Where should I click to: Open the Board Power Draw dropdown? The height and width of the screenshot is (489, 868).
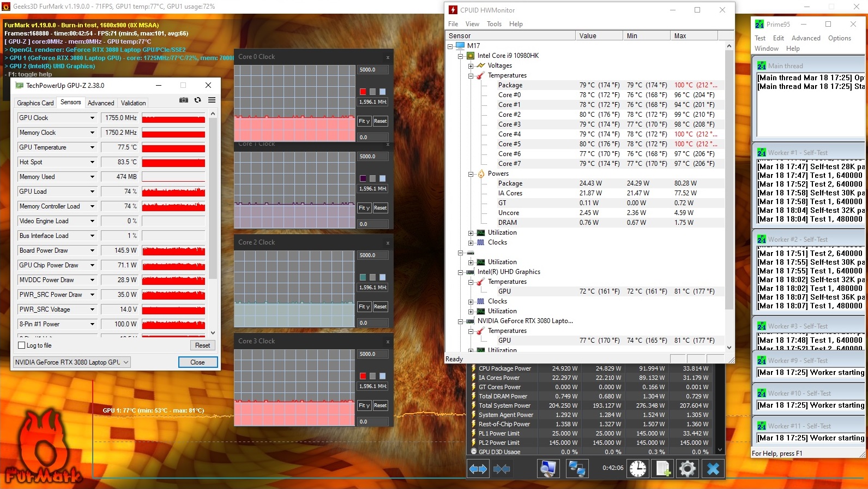coord(92,251)
